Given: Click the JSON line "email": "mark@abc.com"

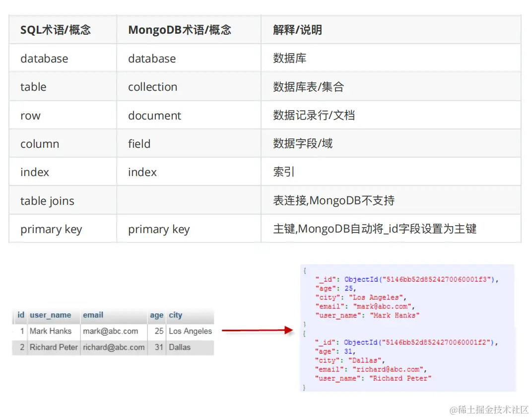Looking at the screenshot, I should tap(365, 306).
